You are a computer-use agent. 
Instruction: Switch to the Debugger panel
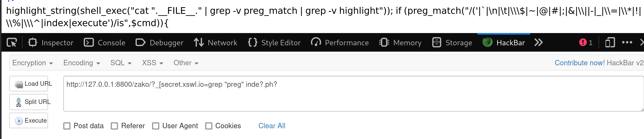(160, 42)
